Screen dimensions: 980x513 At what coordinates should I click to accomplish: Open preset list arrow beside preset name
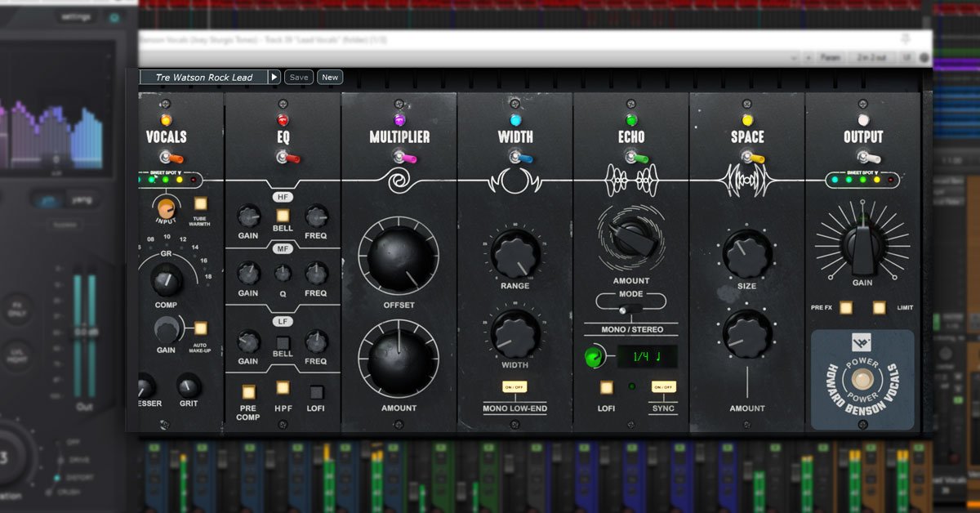(274, 77)
